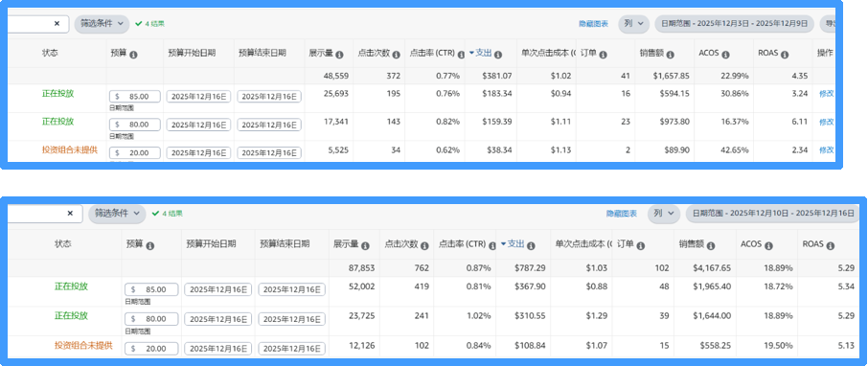Click 展示量 info icon in Dec 3–9 table
868x366 pixels.
(x=339, y=55)
